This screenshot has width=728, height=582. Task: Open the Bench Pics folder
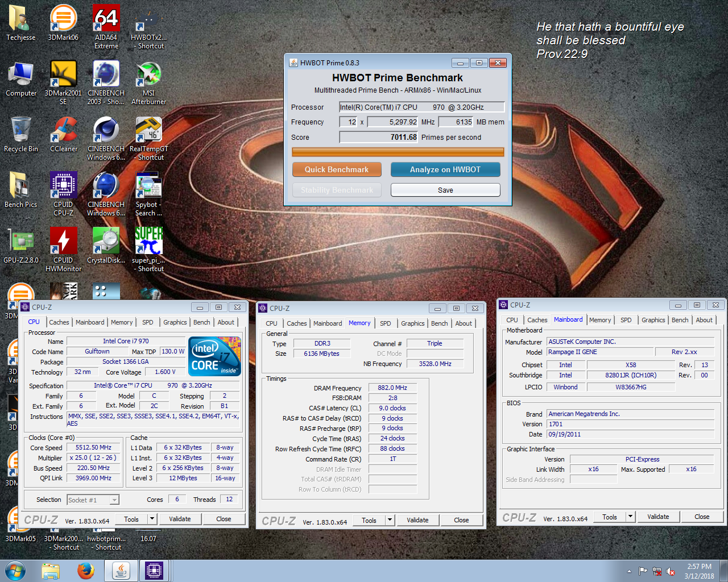coord(20,190)
